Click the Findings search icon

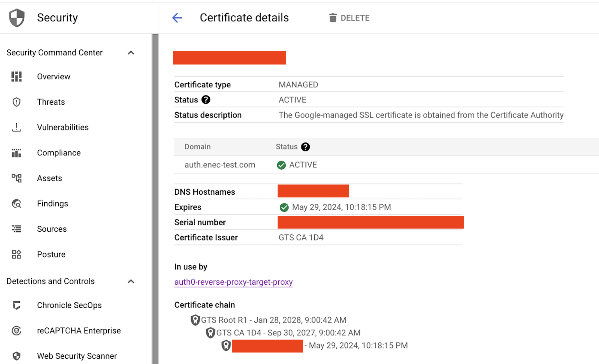[x=17, y=204]
